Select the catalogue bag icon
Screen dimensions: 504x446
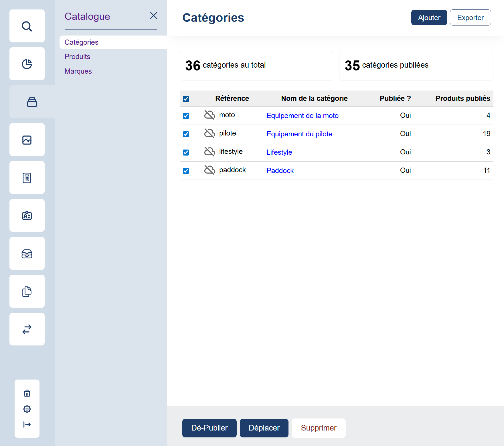[x=32, y=102]
